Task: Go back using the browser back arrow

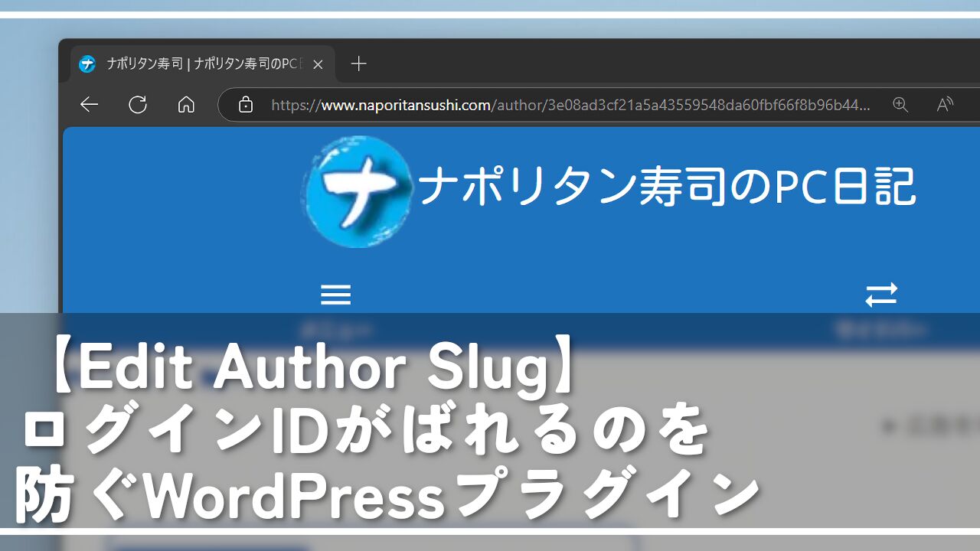Action: click(x=90, y=105)
